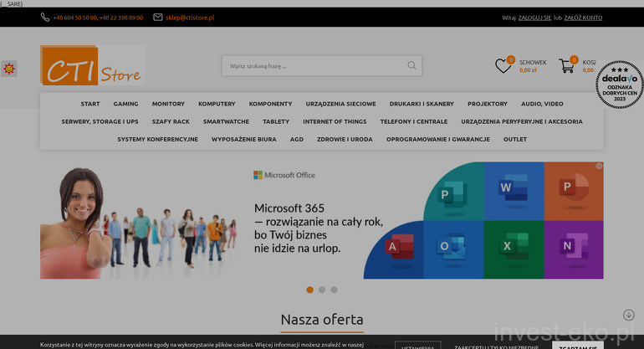
Task: Open TELEFONY I CENTRALE category
Action: pos(414,121)
